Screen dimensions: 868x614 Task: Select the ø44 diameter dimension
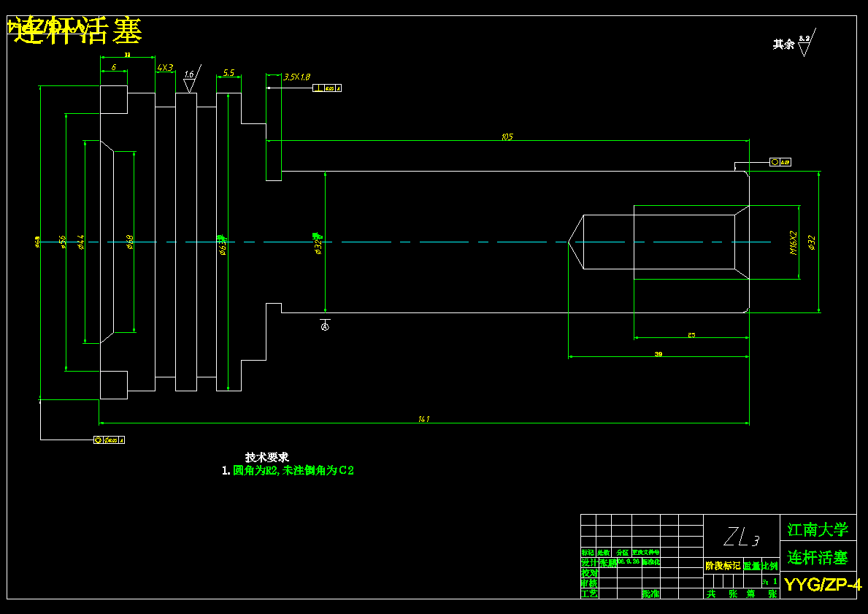[81, 242]
